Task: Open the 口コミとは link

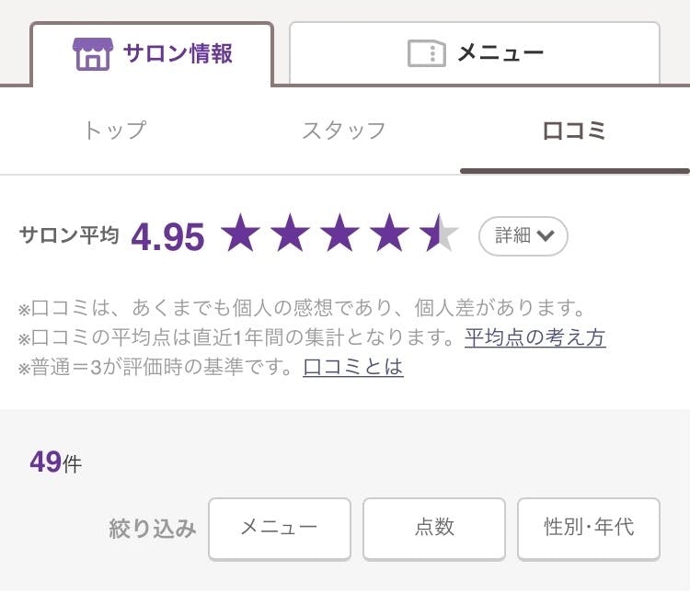Action: 352,368
